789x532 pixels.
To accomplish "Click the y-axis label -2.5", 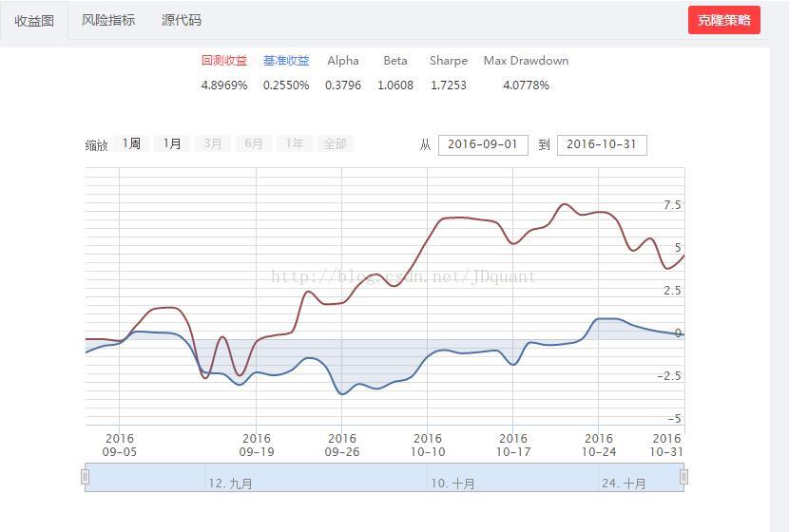I will [x=669, y=375].
